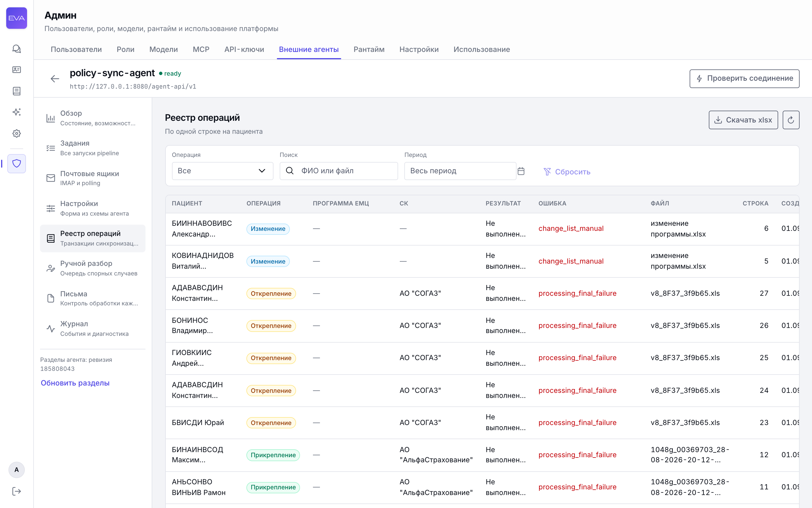Image resolution: width=812 pixels, height=508 pixels.
Task: Open agent Настройки form section
Action: (x=92, y=208)
